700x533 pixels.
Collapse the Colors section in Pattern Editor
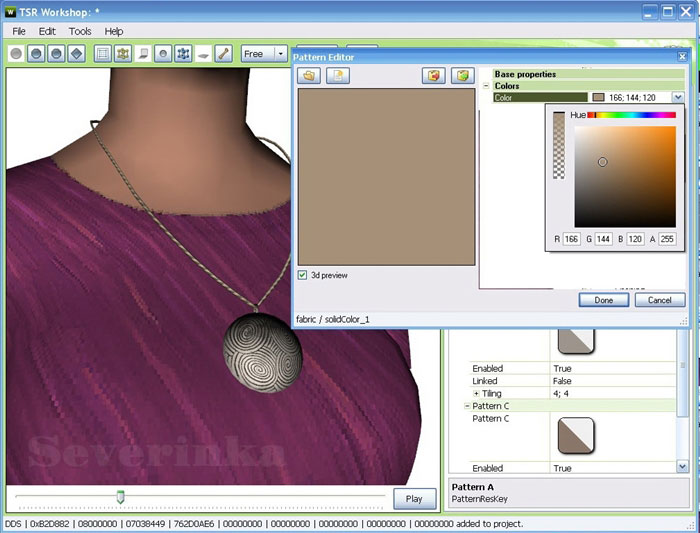tap(486, 87)
